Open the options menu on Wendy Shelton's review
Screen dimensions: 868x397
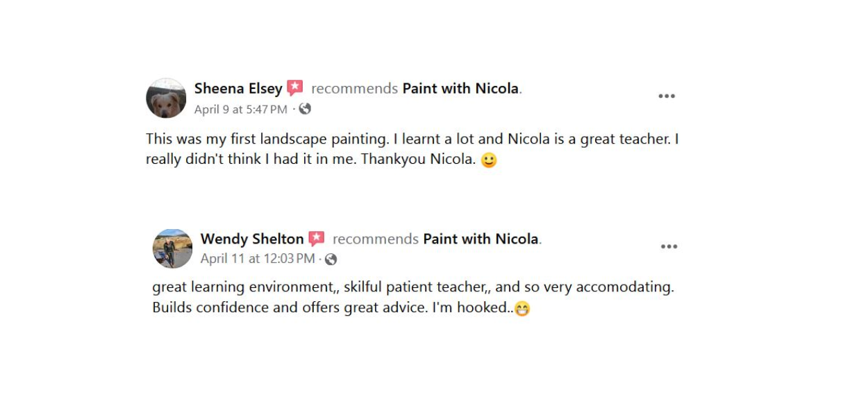[669, 246]
